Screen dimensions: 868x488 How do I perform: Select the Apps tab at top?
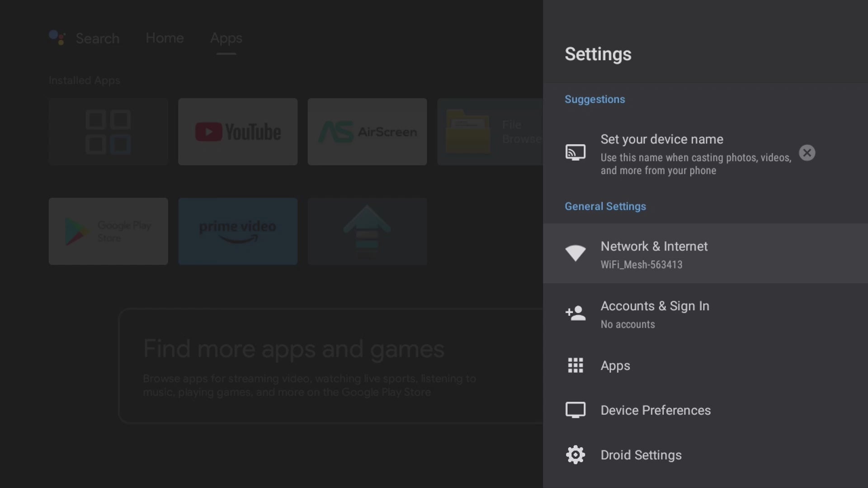tap(226, 38)
